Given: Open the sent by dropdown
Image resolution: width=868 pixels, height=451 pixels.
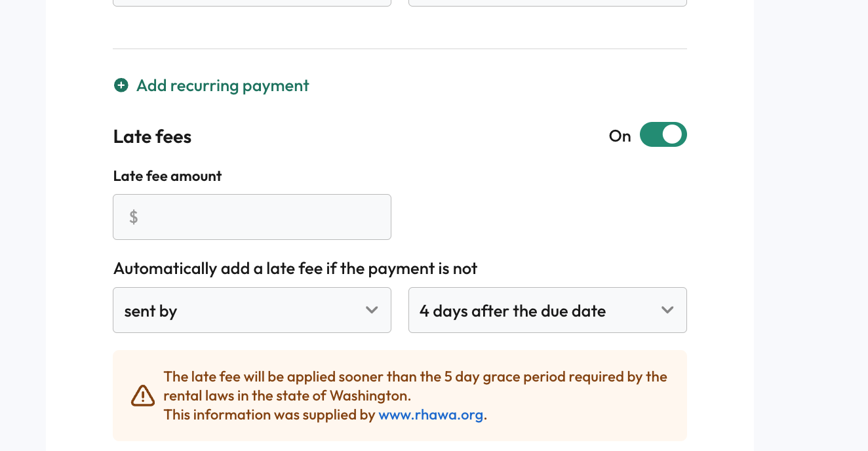Looking at the screenshot, I should [x=252, y=310].
